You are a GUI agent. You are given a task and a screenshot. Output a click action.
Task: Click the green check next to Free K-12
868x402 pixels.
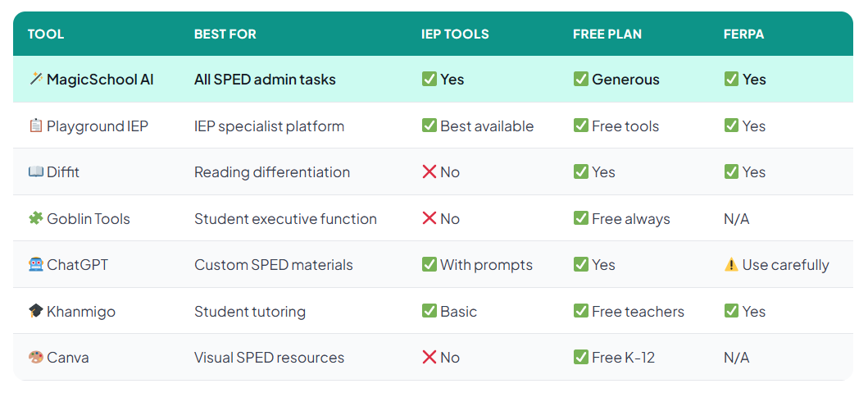coord(580,357)
